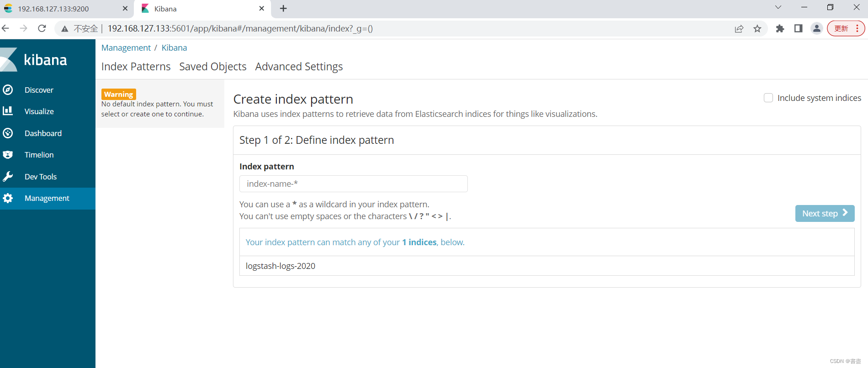This screenshot has height=368, width=868.
Task: Reload the Kibana page
Action: (42, 28)
